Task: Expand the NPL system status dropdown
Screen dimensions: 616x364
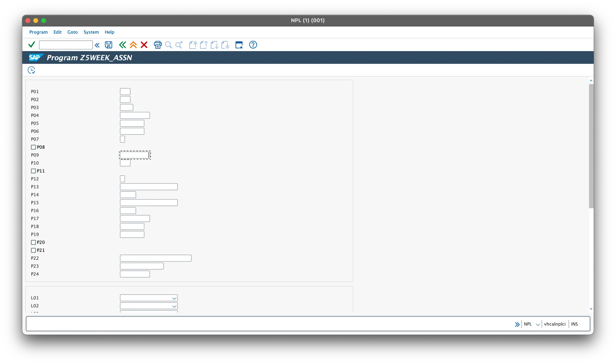Action: [538, 324]
